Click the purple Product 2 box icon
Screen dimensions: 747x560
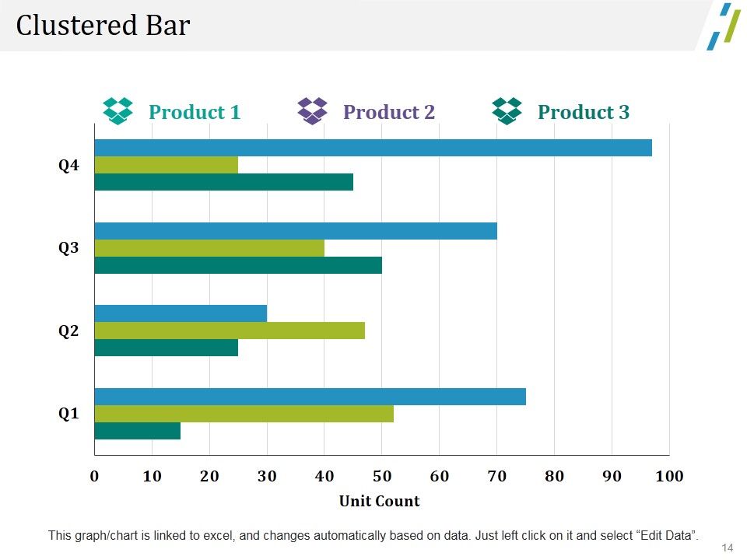pos(312,111)
